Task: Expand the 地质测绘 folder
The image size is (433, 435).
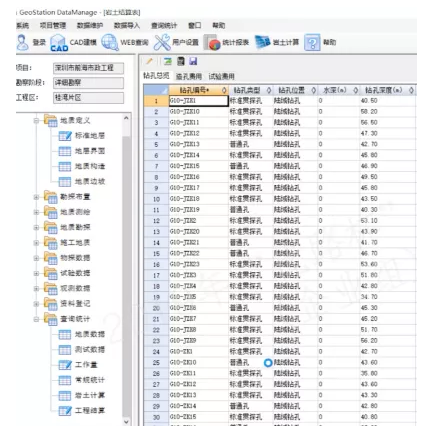Action: click(x=36, y=212)
